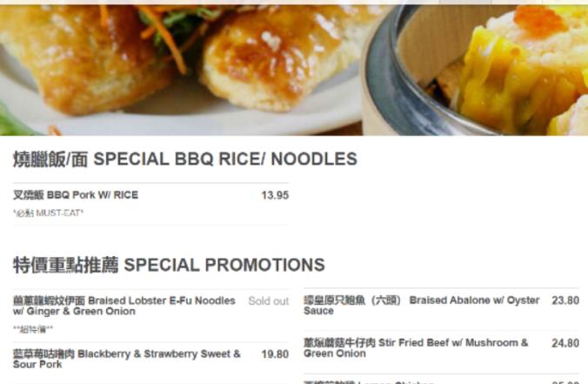This screenshot has width=588, height=384.
Task: Open Braised Abalone w/ Oyster Sauce item
Action: click(422, 306)
